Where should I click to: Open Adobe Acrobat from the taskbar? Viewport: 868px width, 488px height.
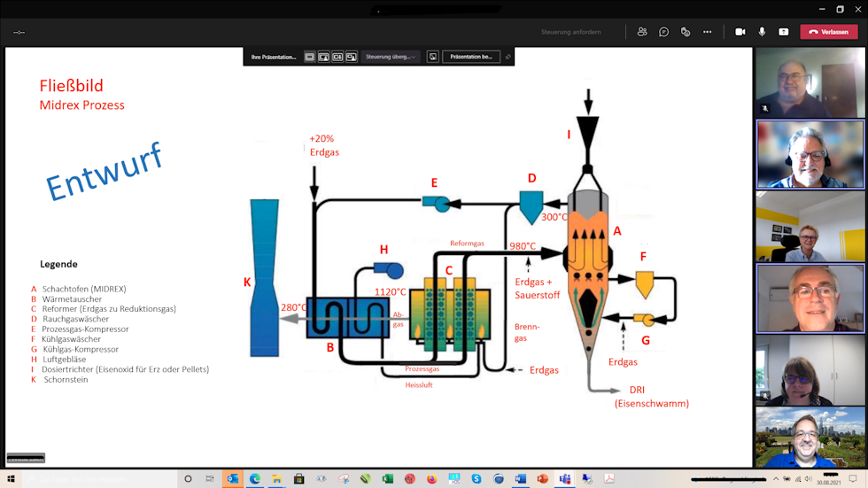tap(609, 478)
